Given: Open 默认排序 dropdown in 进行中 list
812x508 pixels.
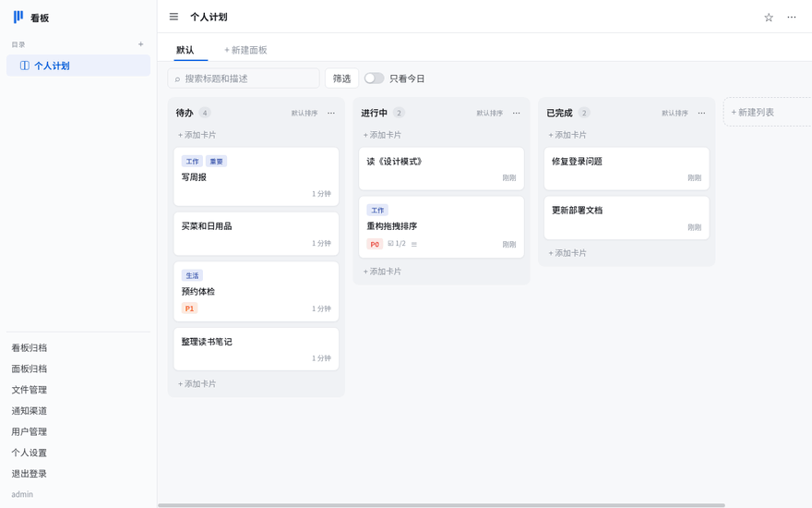Looking at the screenshot, I should 489,113.
